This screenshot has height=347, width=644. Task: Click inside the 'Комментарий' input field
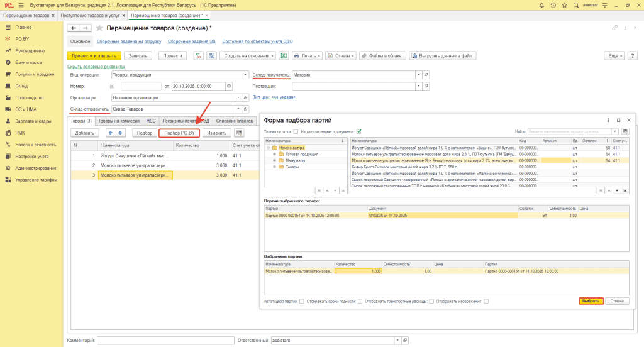point(165,340)
